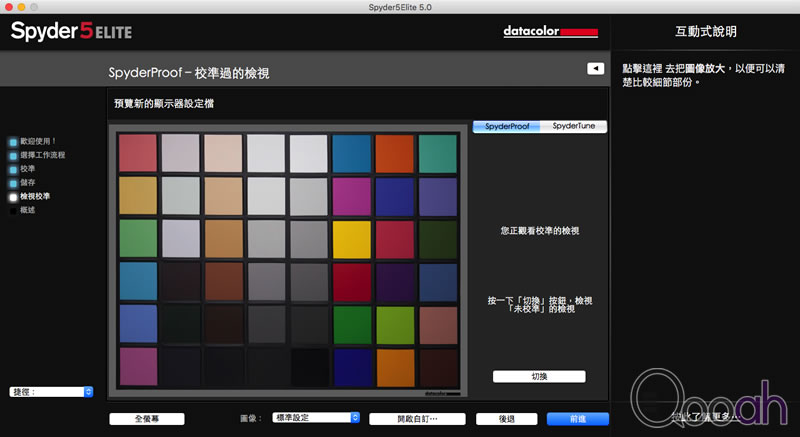The height and width of the screenshot is (437, 800).
Task: Click the SpyderProof－校準過的檢視 title
Action: (189, 73)
